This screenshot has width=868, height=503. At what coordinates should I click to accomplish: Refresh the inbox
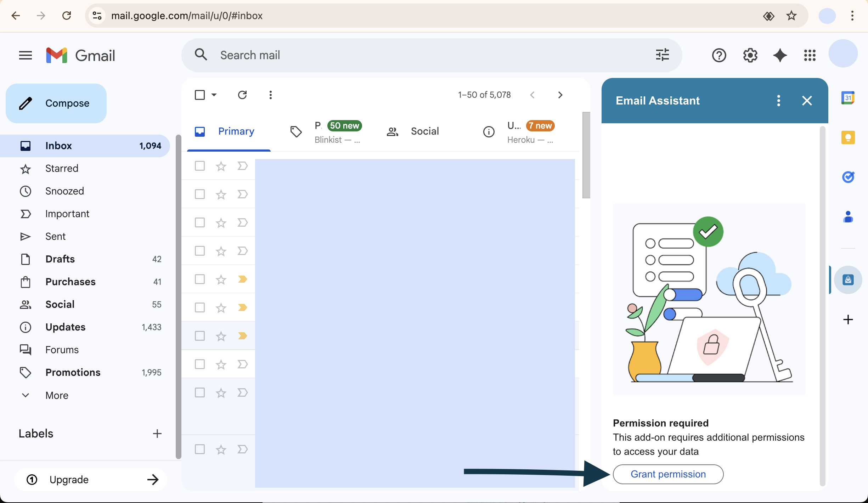(242, 95)
